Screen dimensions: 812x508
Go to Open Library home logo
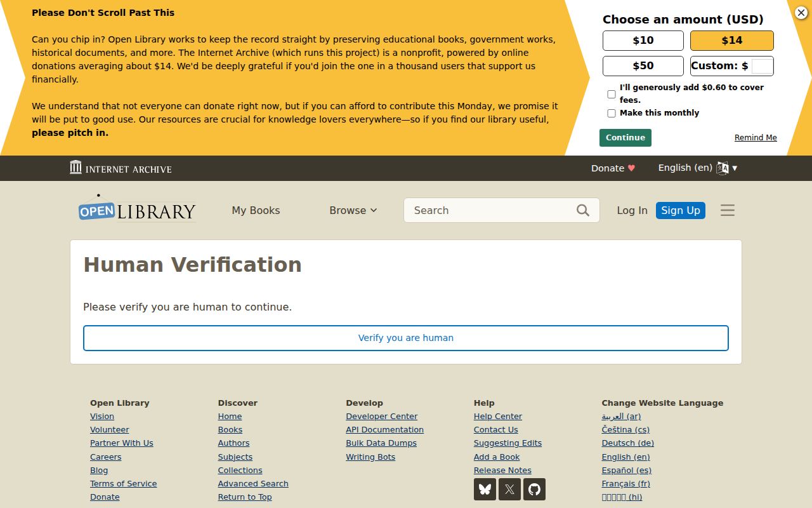tap(137, 208)
